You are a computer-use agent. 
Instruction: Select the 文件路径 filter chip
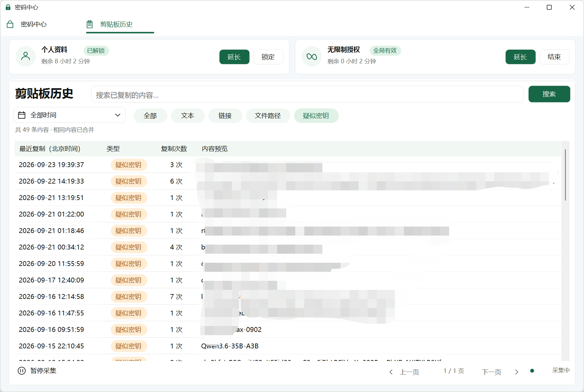(268, 116)
